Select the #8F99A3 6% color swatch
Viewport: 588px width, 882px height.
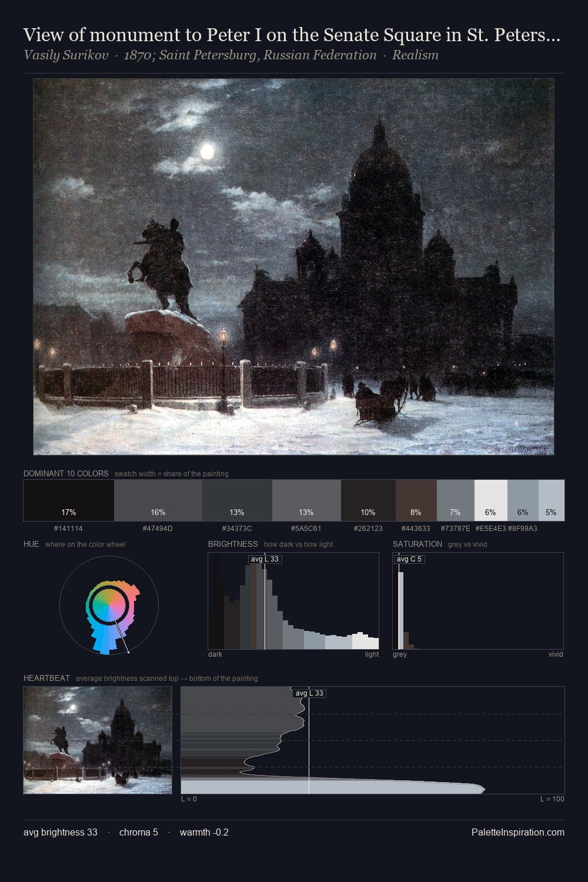pyautogui.click(x=523, y=500)
